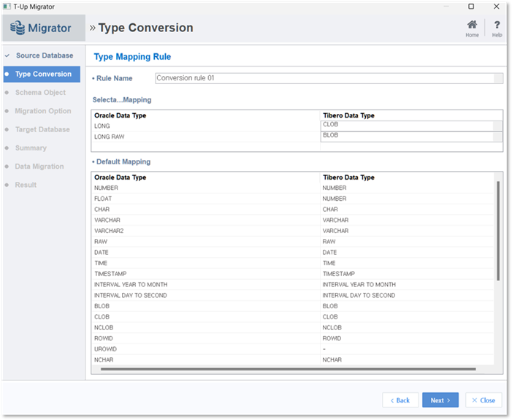The image size is (512, 420).
Task: Click the Source Database checkmark icon
Action: 7,56
